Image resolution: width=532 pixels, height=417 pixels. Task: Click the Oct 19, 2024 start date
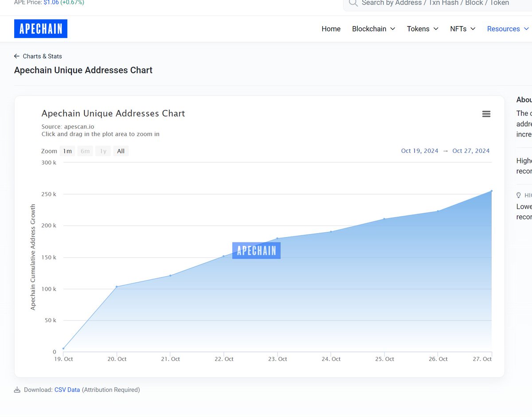click(420, 151)
